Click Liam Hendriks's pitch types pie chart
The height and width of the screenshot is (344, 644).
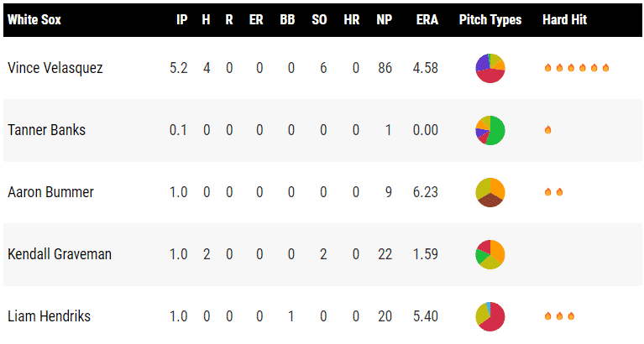pyautogui.click(x=490, y=316)
